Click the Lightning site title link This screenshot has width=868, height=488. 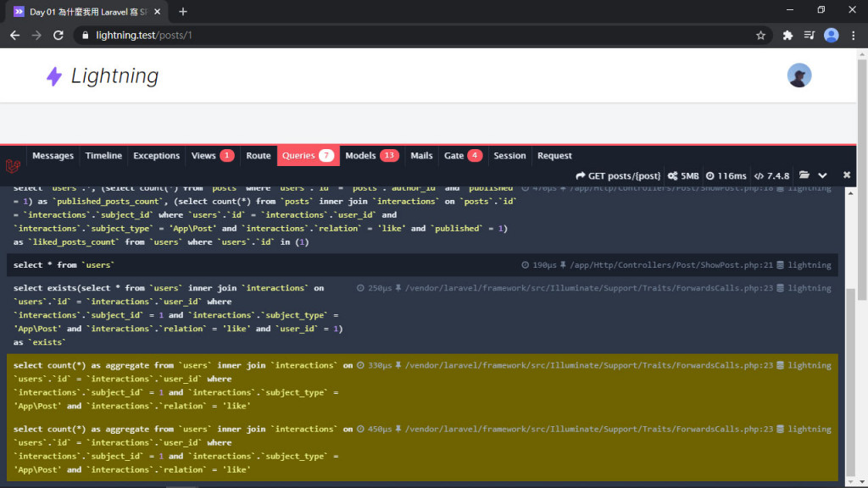click(114, 76)
